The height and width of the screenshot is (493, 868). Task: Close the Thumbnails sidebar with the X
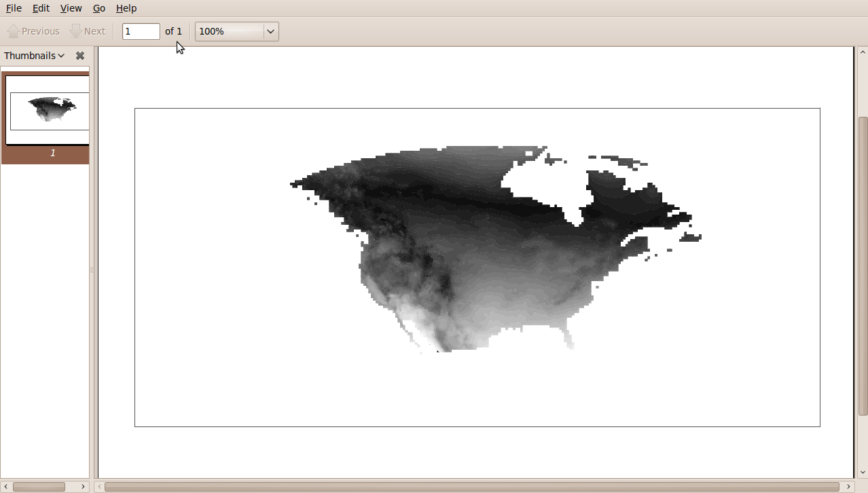pyautogui.click(x=80, y=56)
